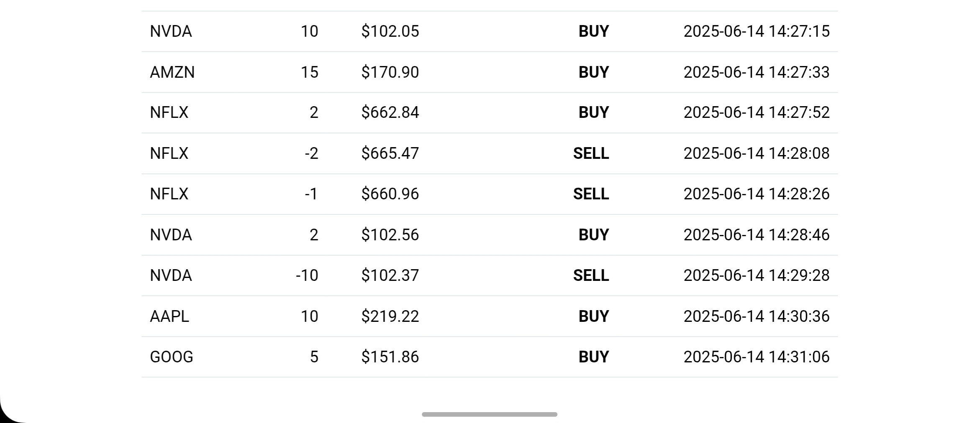Tap the 14:29:28 transaction timestamp
This screenshot has width=980, height=423.
point(756,275)
